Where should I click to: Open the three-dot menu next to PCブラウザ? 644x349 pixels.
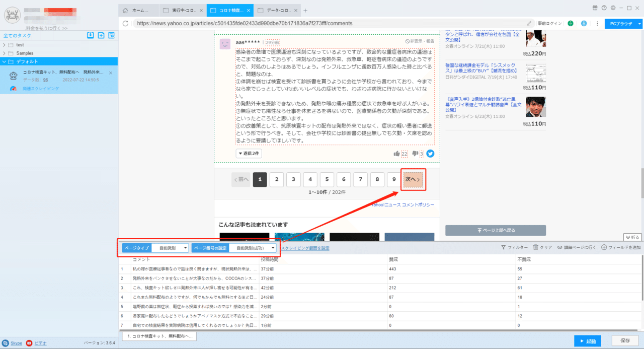click(x=597, y=23)
